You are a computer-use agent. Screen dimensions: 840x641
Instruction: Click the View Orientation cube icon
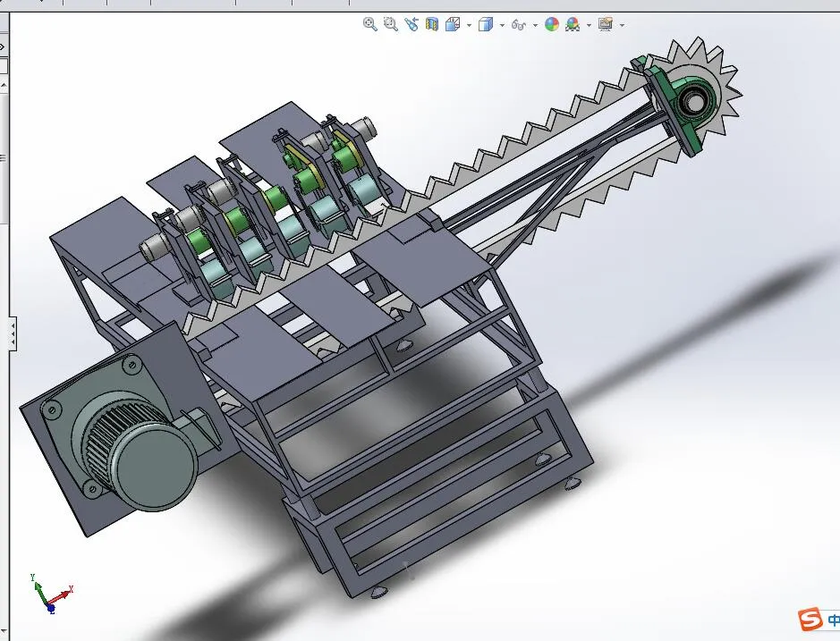click(453, 25)
